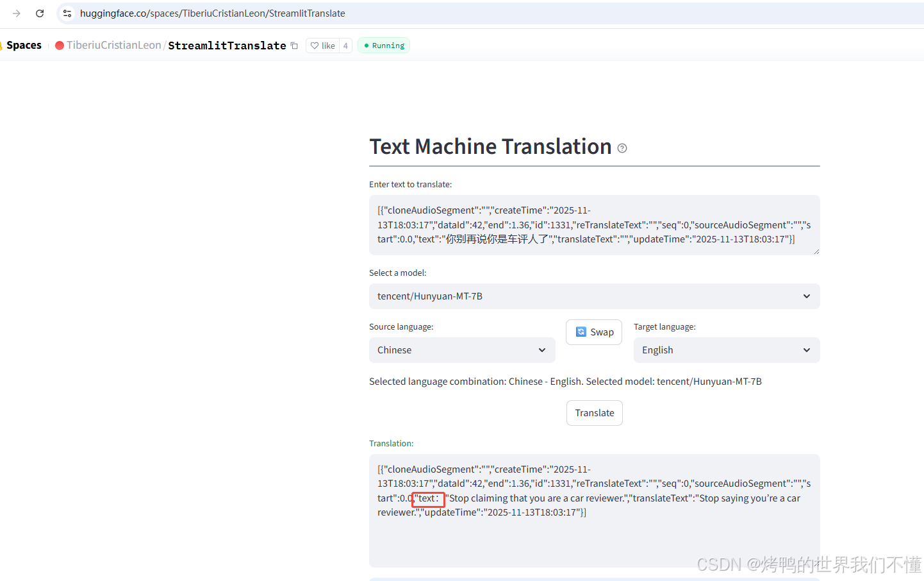Click the Selected language combination status text

(565, 382)
